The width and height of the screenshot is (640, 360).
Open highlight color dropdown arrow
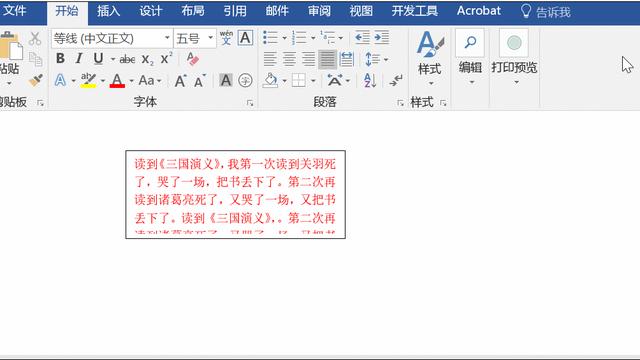coord(102,80)
